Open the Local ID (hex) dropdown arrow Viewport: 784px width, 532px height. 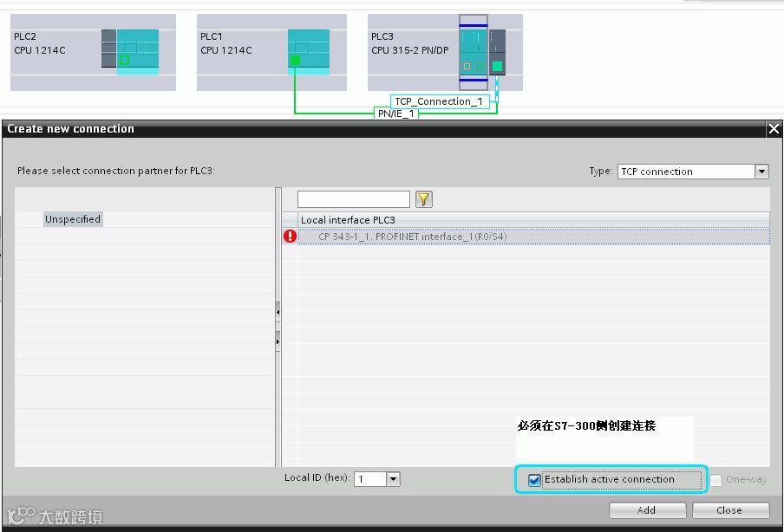(x=393, y=479)
